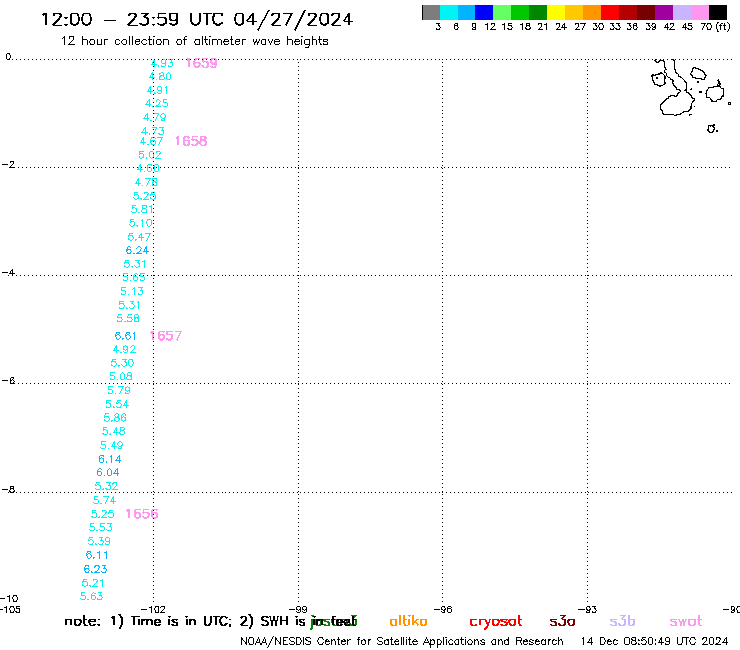Viewport: 740px width, 650px height.
Task: Select the wave height value 4.79
Action: point(154,118)
